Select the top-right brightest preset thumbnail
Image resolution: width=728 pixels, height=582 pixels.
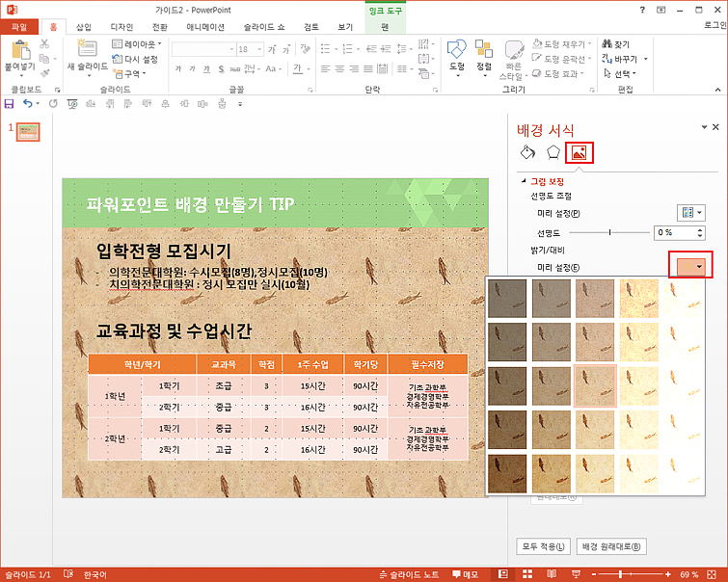(x=683, y=298)
